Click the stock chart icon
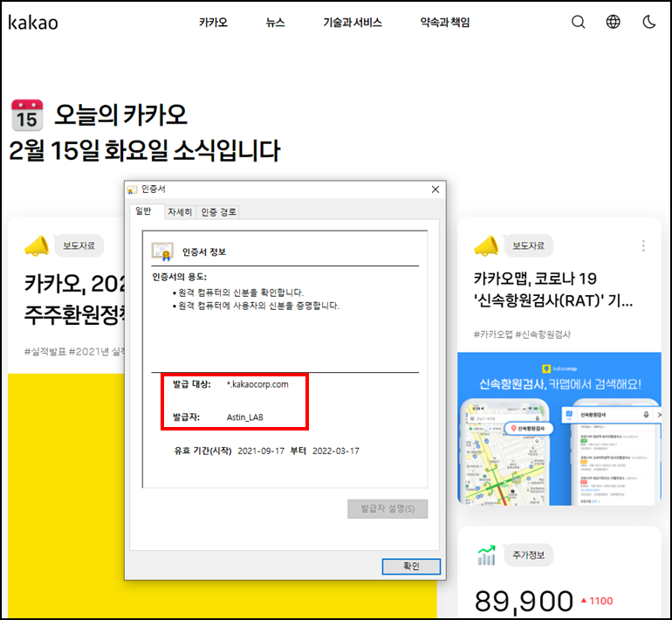The image size is (672, 620). (486, 555)
